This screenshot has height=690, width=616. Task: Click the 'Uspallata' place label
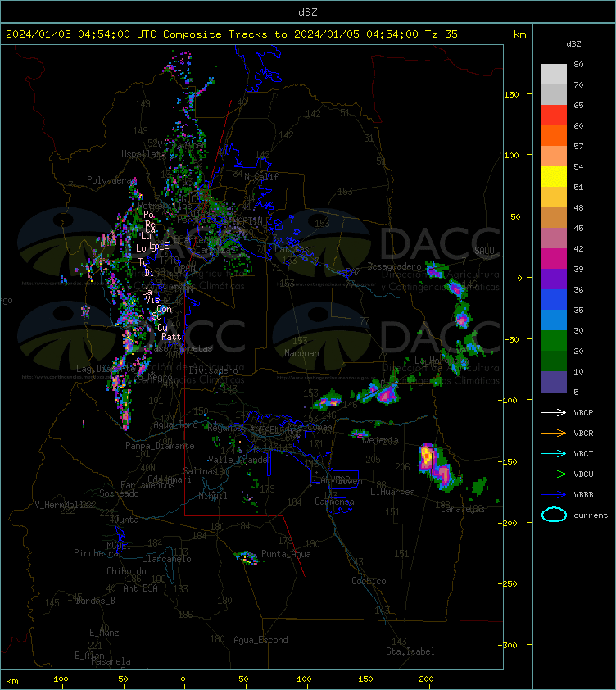click(143, 154)
